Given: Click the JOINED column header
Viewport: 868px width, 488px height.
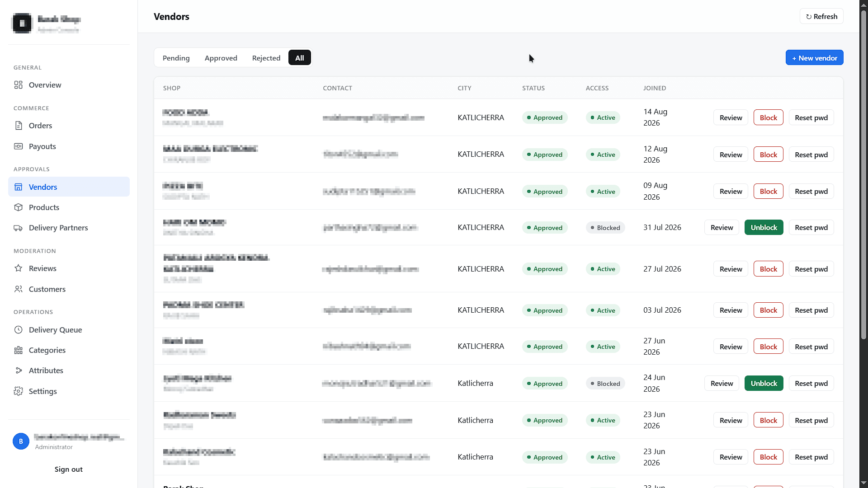Looking at the screenshot, I should tap(654, 88).
